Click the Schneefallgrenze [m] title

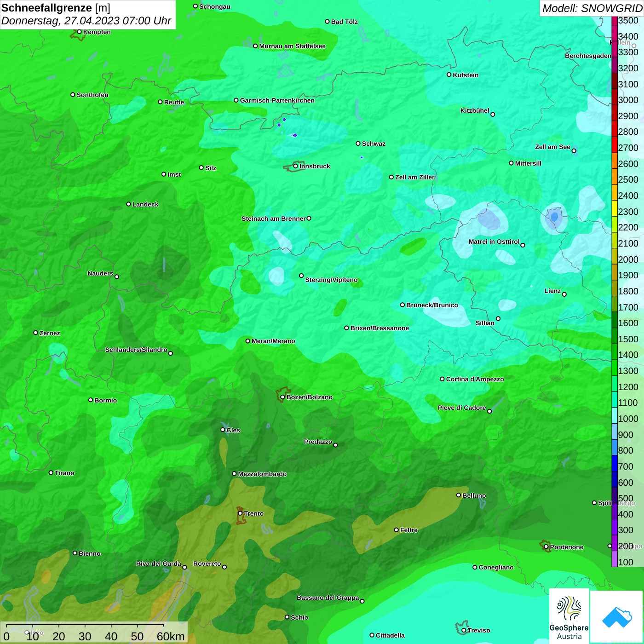(56, 8)
